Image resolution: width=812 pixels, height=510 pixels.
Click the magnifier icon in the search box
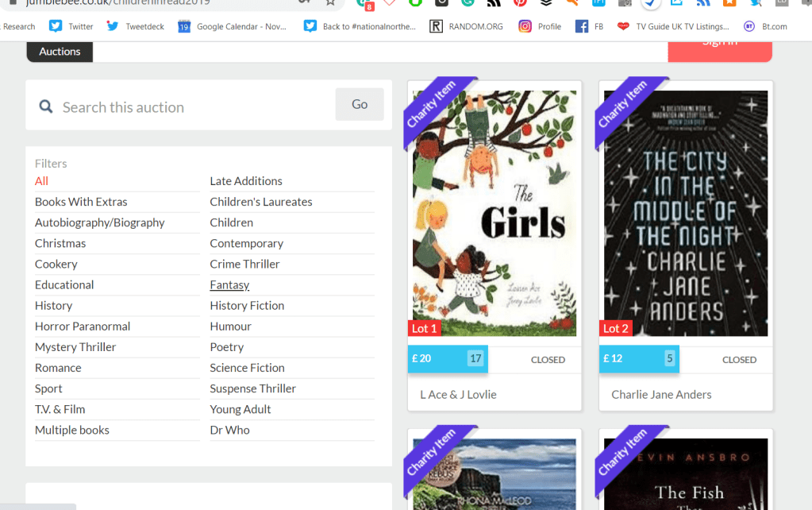click(46, 106)
